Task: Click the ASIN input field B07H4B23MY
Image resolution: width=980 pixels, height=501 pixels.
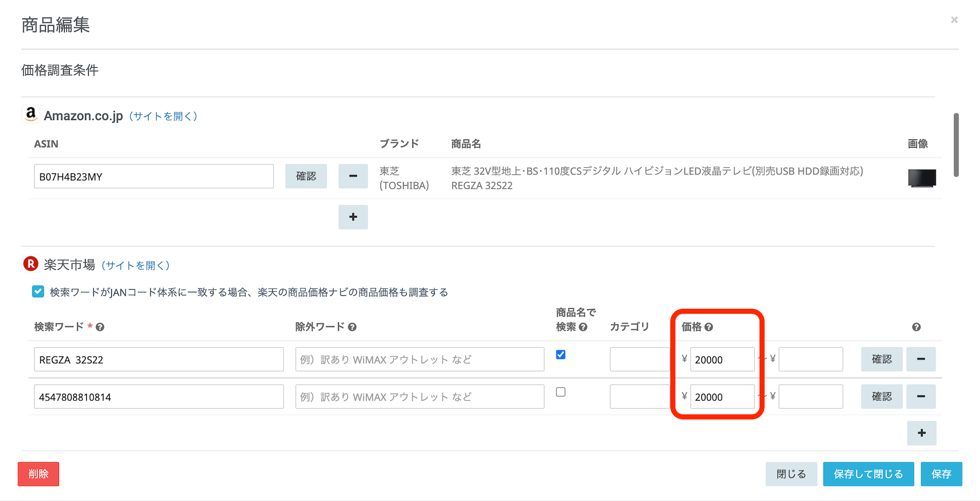Action: point(153,176)
